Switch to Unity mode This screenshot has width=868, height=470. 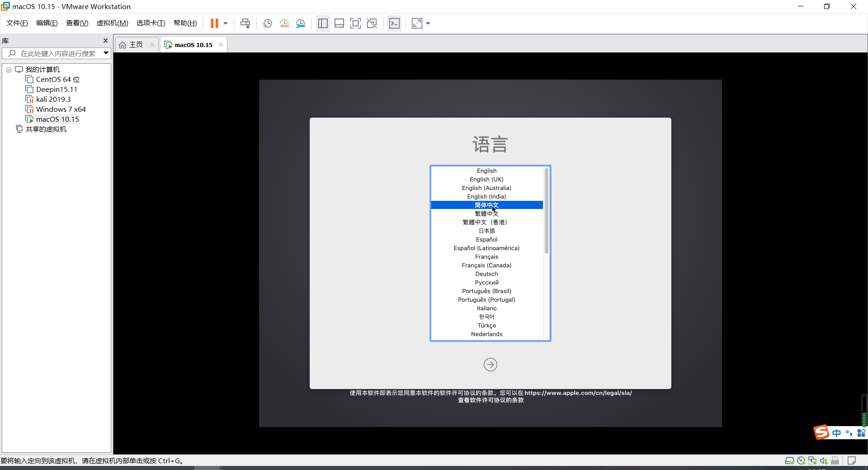click(x=372, y=23)
